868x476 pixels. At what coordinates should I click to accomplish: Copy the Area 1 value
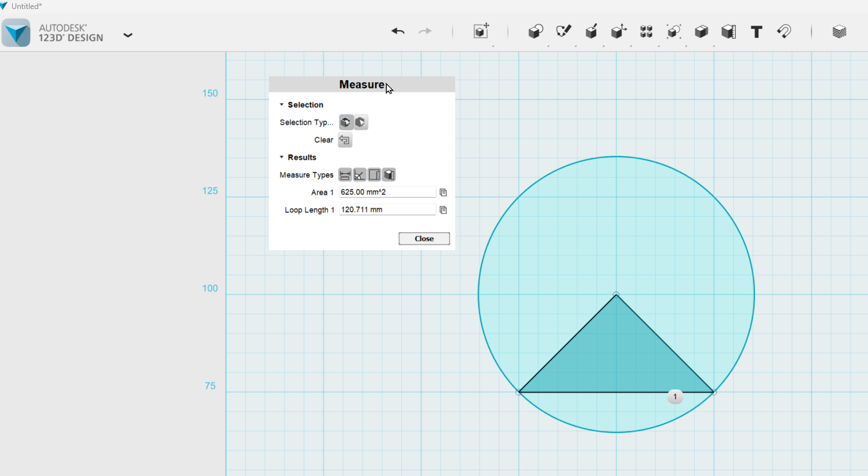(x=443, y=192)
